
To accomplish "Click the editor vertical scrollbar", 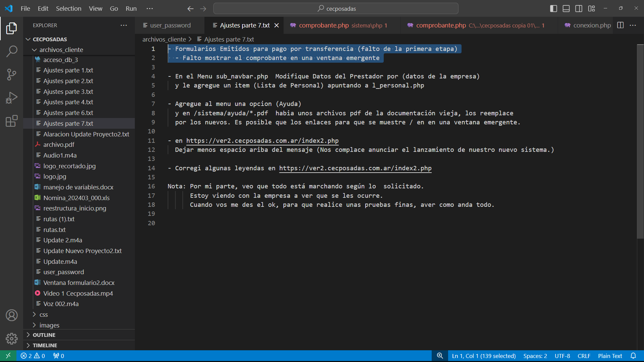I will (x=640, y=141).
